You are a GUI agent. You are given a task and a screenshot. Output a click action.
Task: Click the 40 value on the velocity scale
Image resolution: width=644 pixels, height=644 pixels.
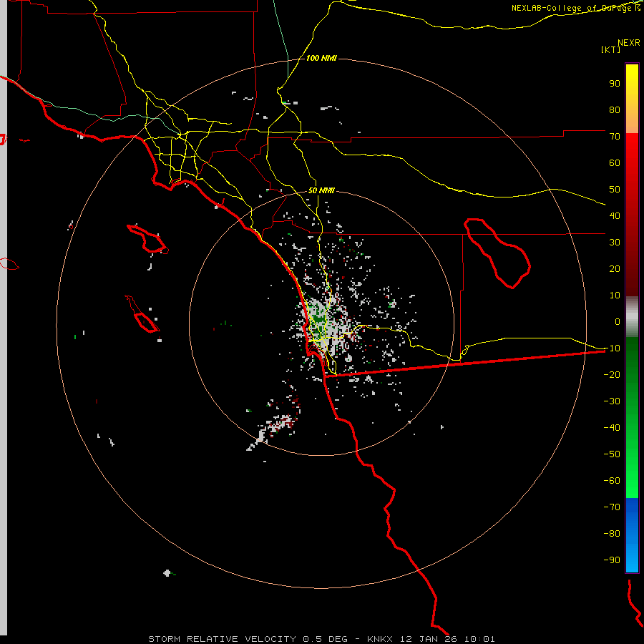tap(615, 215)
